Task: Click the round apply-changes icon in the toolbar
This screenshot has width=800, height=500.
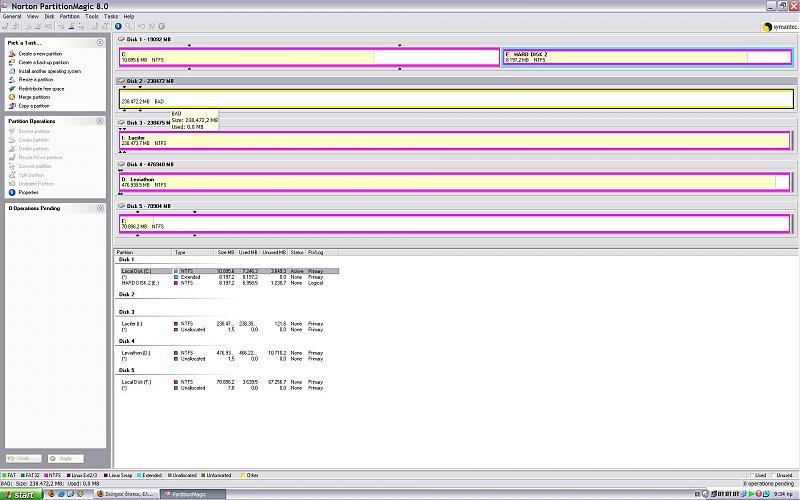Action: (162, 26)
